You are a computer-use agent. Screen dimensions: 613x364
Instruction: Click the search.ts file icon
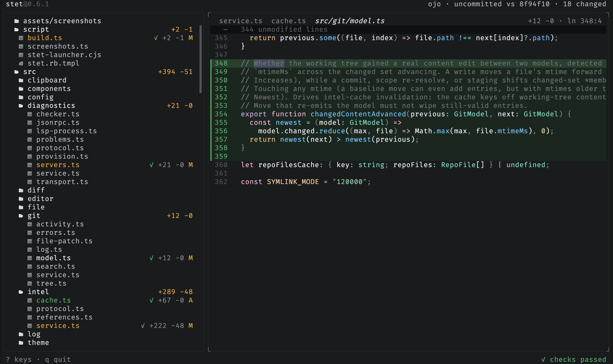click(30, 267)
